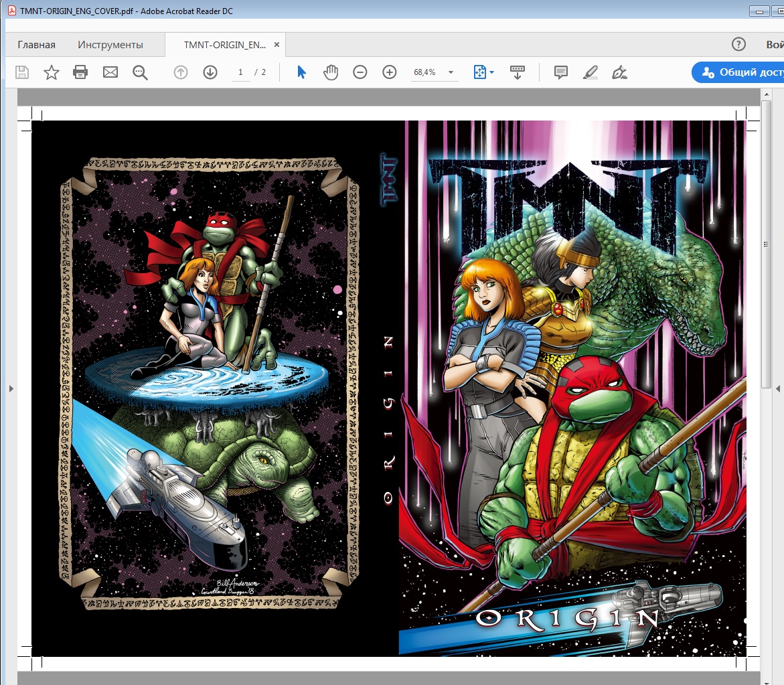Viewport: 784px width, 685px height.
Task: Expand the fit page options dropdown
Action: (491, 72)
